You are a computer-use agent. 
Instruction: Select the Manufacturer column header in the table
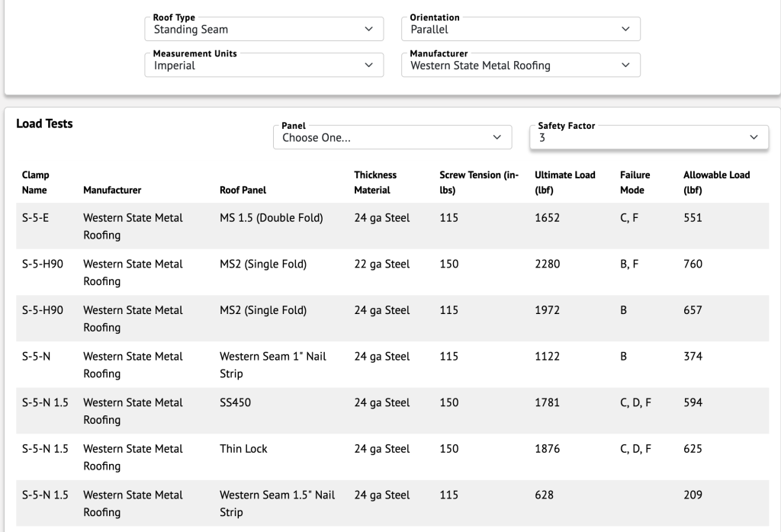(112, 190)
